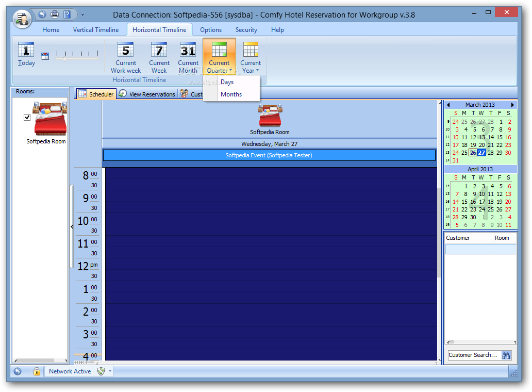Click the help question mark icon
Image resolution: width=532 pixels, height=392 pixels.
[67, 14]
